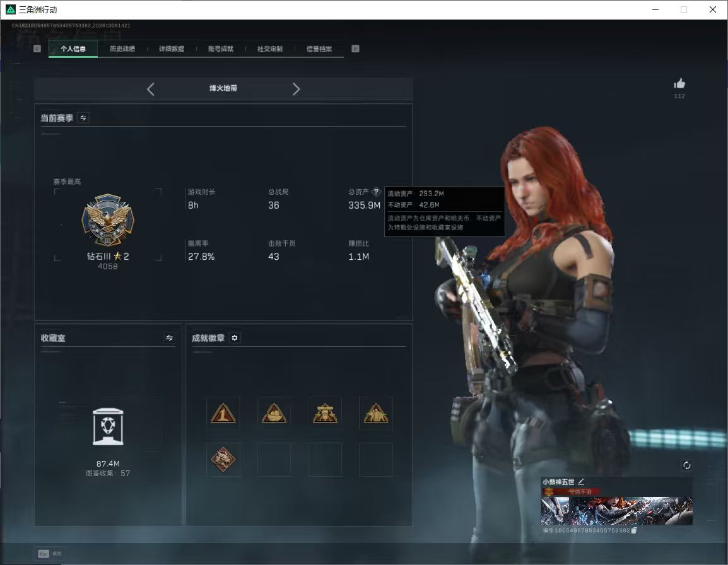Open the 账号成就 tab
728x565 pixels.
tap(221, 49)
